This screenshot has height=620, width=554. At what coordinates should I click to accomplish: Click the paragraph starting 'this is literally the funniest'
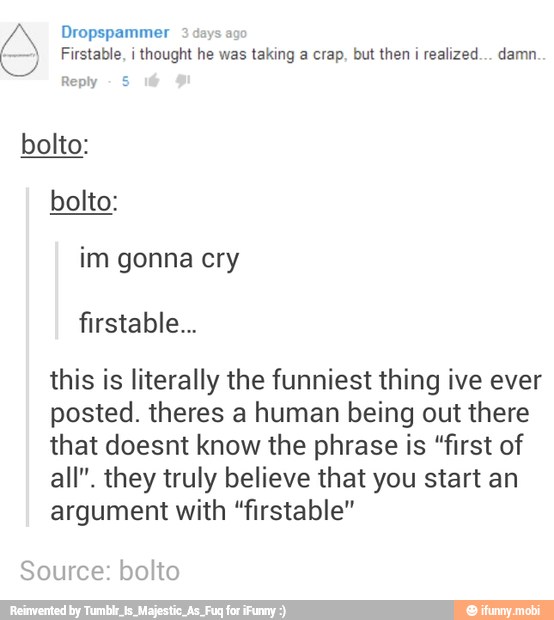pos(296,445)
